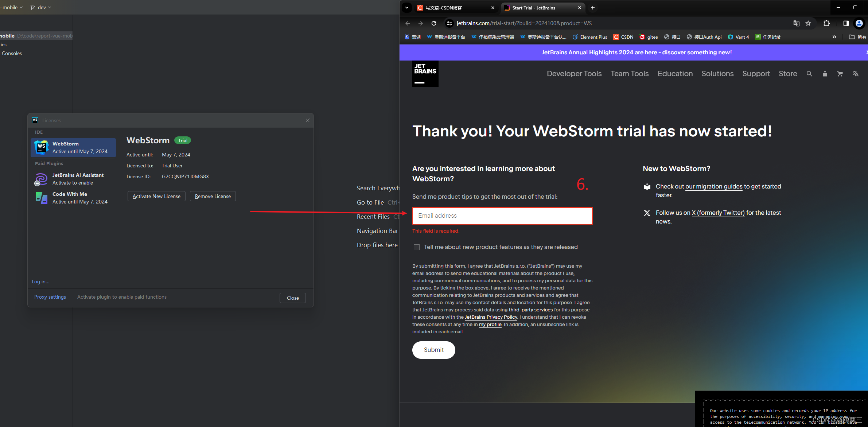868x427 pixels.
Task: Check the new product features checkbox
Action: pyautogui.click(x=417, y=247)
